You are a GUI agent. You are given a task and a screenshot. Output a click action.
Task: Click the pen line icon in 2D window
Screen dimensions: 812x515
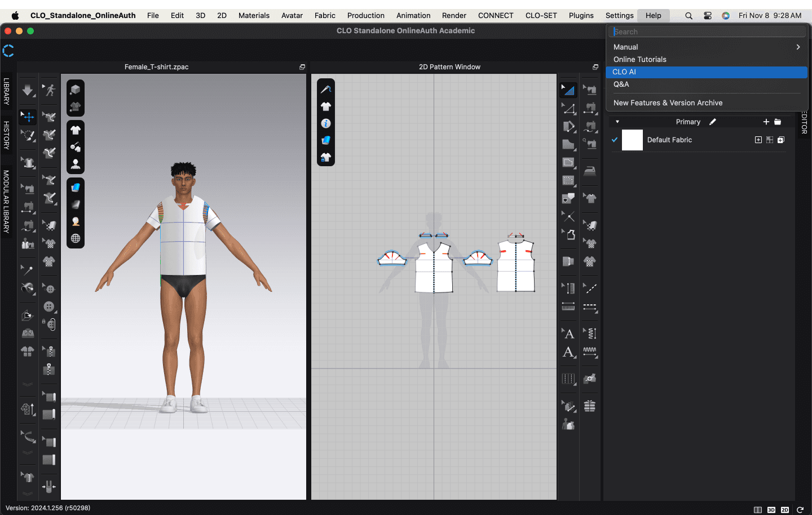click(x=326, y=89)
